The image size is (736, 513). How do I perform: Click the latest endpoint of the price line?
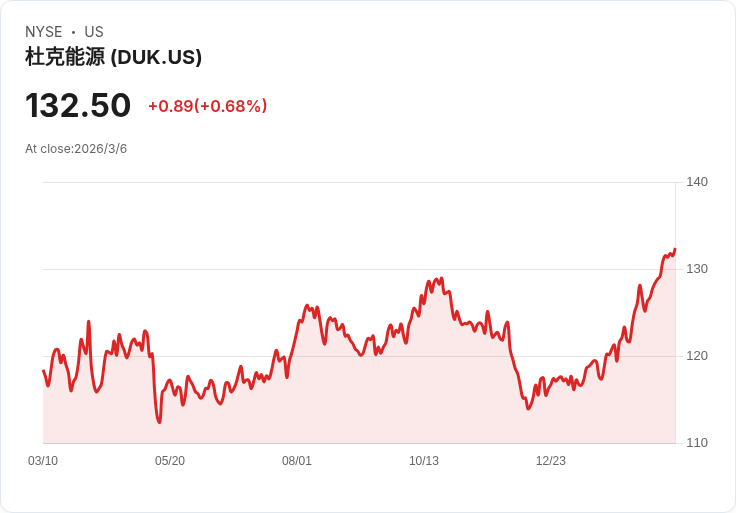click(675, 250)
